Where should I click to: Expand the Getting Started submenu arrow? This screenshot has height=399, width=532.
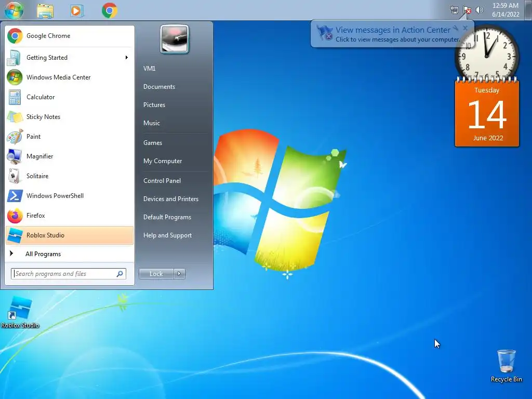127,58
